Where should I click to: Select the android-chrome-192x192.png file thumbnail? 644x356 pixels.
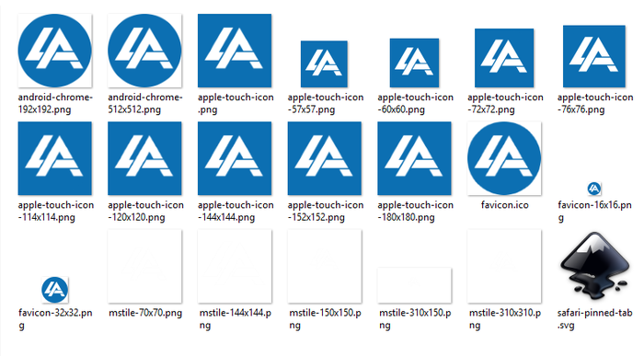[54, 51]
